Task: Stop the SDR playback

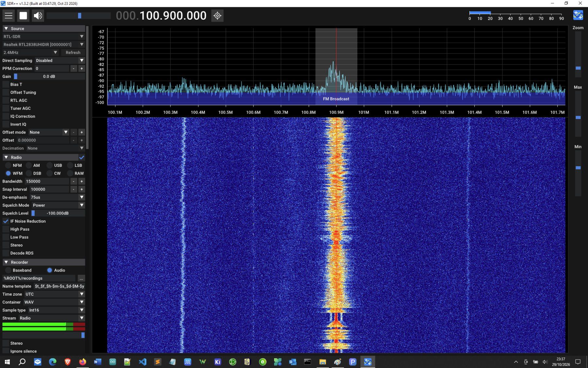Action: point(23,15)
